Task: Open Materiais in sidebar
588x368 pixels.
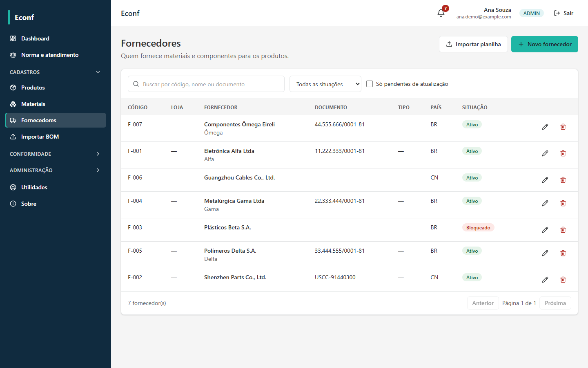Action: pyautogui.click(x=56, y=104)
